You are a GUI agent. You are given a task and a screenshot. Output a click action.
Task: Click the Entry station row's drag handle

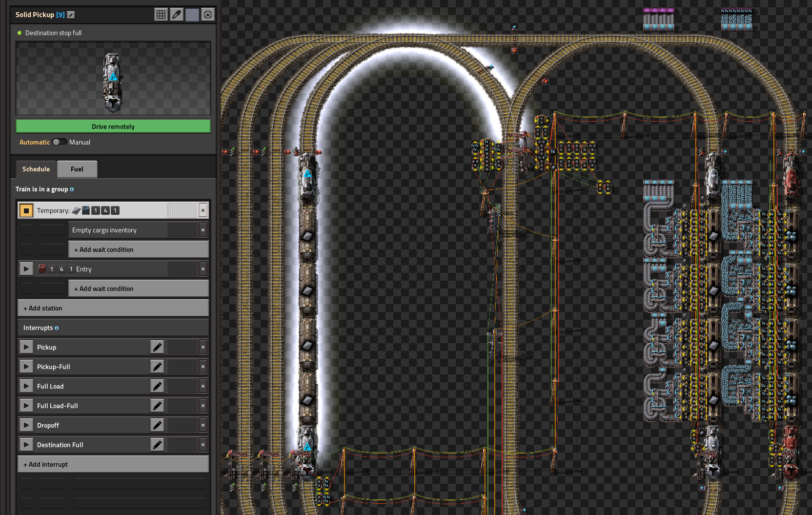pos(182,269)
